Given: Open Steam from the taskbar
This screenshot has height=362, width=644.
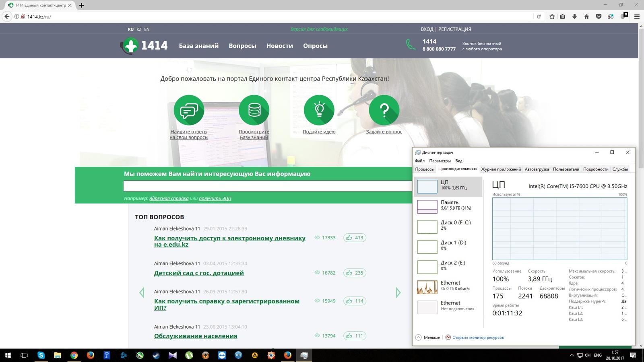Looking at the screenshot, I should pos(156,355).
